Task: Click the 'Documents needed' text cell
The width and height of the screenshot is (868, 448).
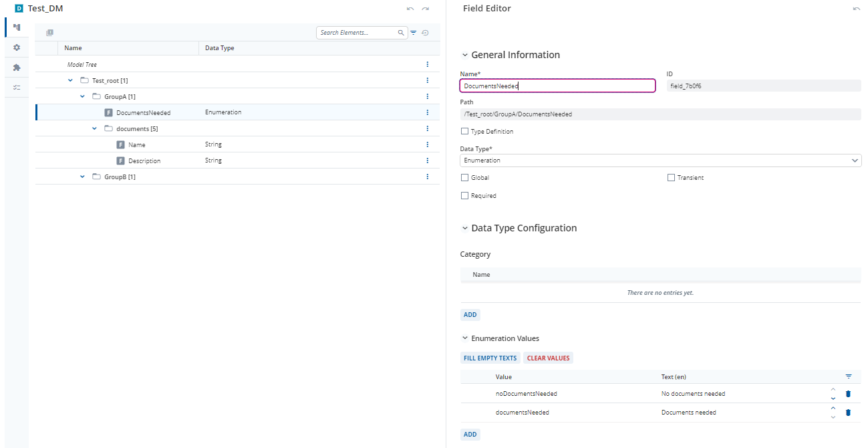Action: [688, 413]
